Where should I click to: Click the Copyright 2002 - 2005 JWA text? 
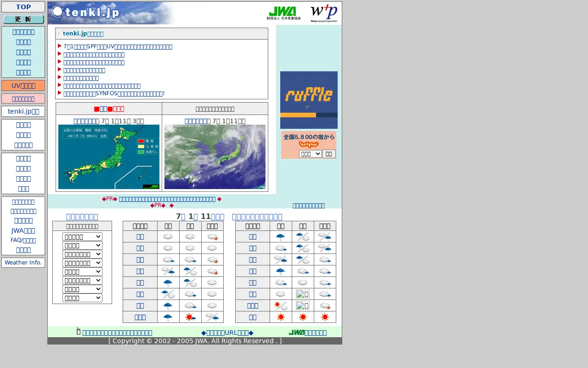pyautogui.click(x=195, y=341)
